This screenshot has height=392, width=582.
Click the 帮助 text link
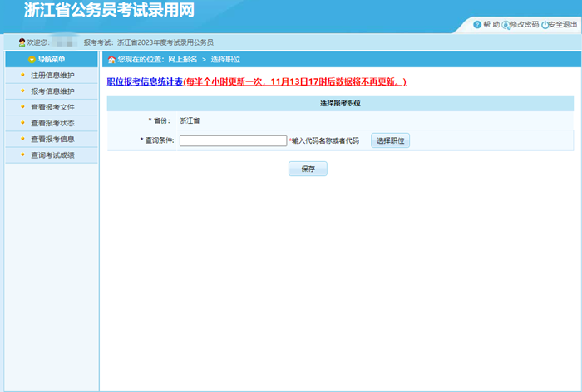(x=491, y=25)
